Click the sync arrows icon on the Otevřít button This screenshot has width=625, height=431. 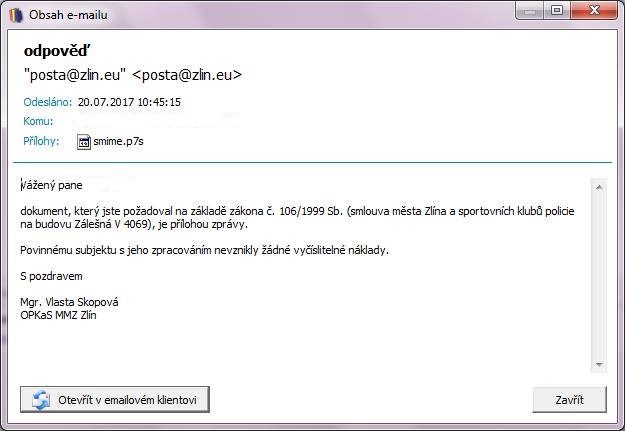pyautogui.click(x=41, y=400)
